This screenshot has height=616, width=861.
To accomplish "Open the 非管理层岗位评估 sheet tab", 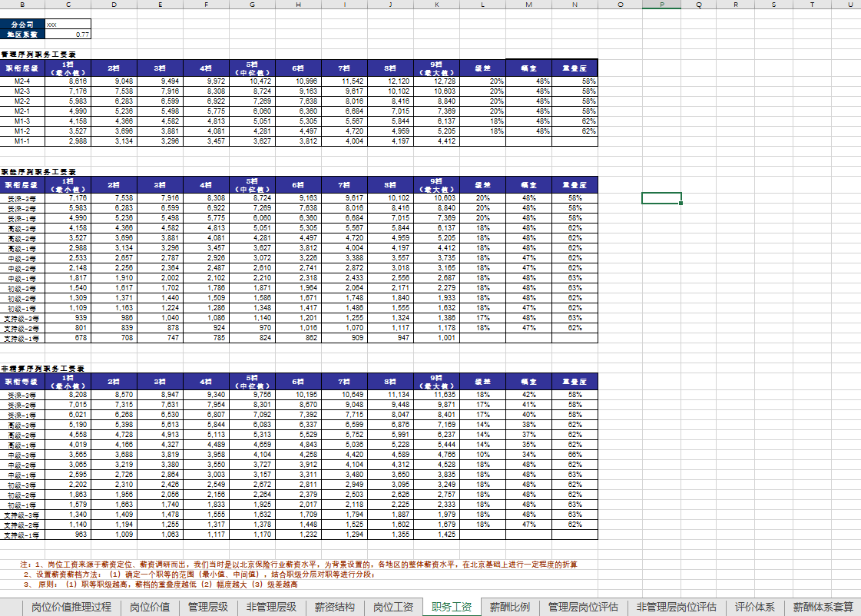I will pyautogui.click(x=677, y=607).
